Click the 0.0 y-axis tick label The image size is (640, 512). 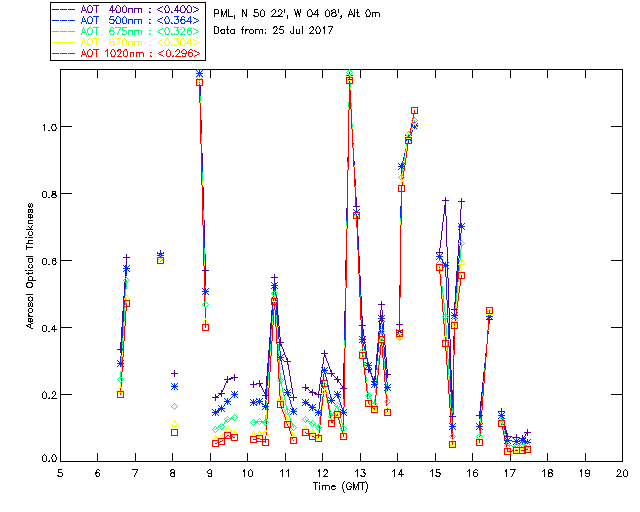[x=49, y=459]
